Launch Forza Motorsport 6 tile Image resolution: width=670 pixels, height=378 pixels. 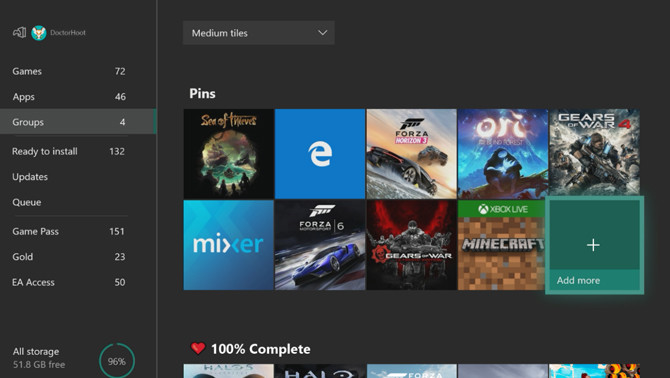320,245
